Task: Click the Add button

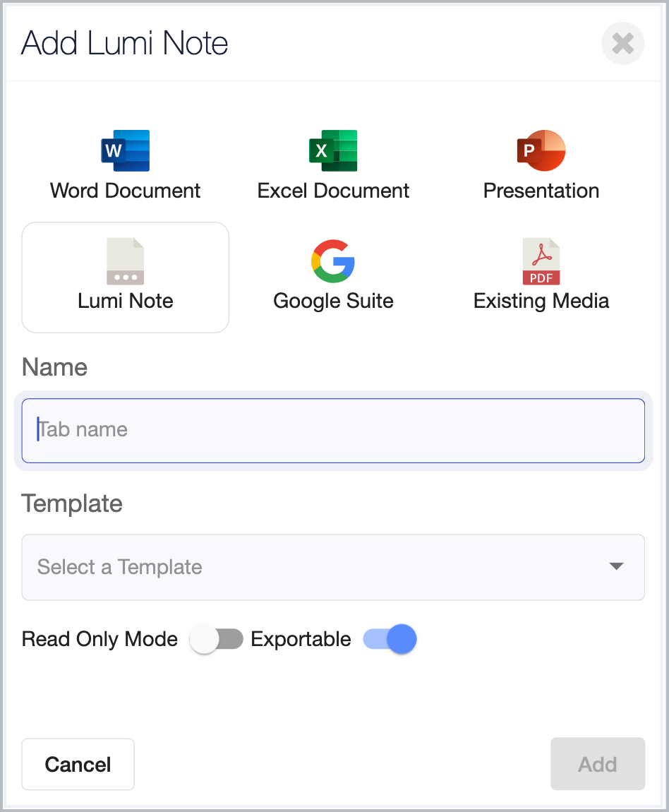Action: point(598,765)
